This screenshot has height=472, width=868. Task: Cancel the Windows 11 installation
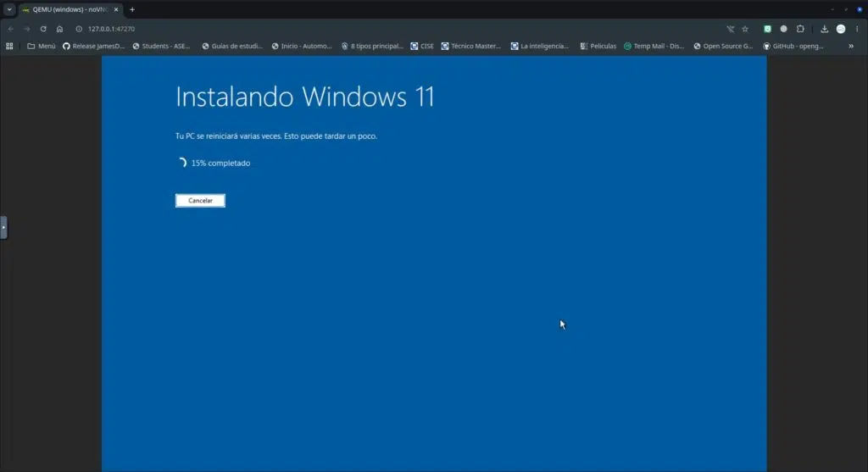200,200
